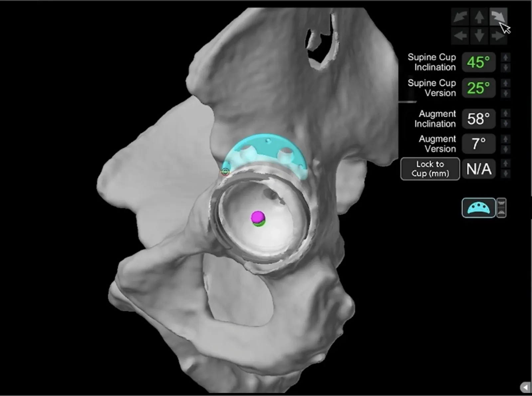Decrease Supine Cup Inclination value
Image resolution: width=532 pixels, height=396 pixels.
505,67
